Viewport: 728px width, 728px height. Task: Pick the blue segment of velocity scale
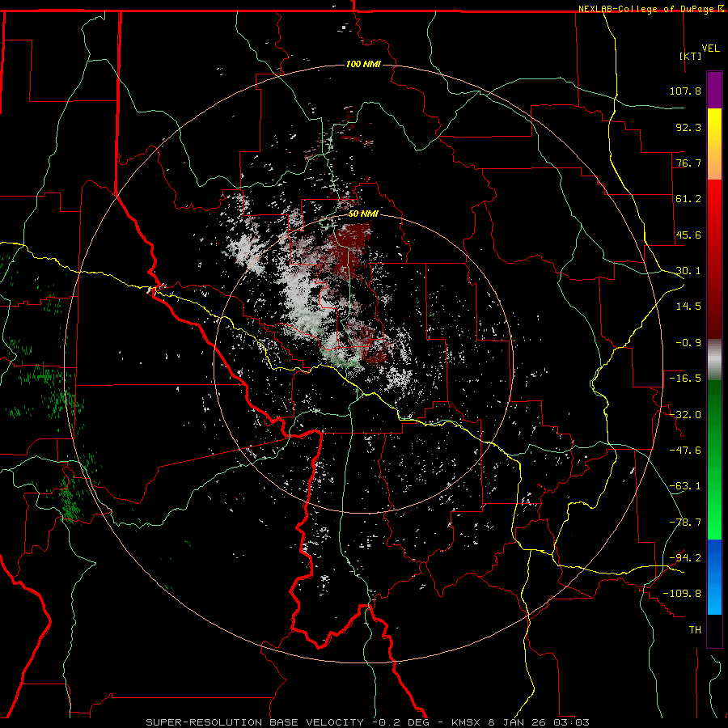(714, 577)
